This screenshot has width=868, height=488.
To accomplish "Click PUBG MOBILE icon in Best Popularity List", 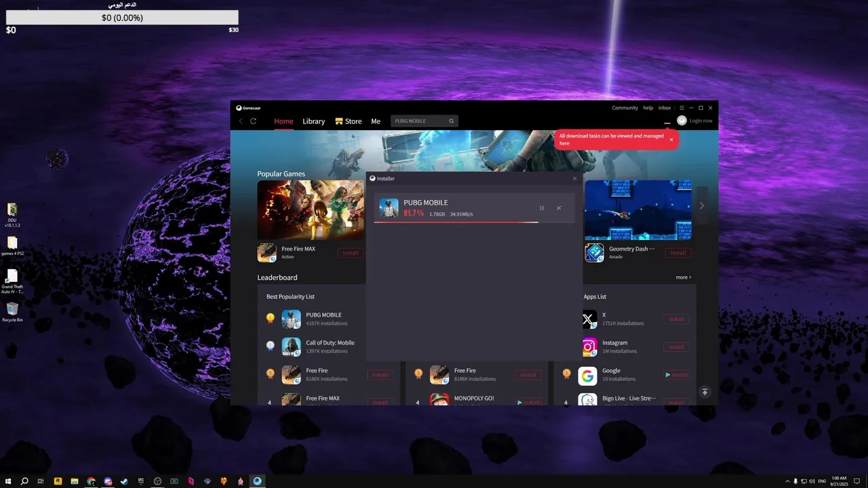I will tap(291, 319).
